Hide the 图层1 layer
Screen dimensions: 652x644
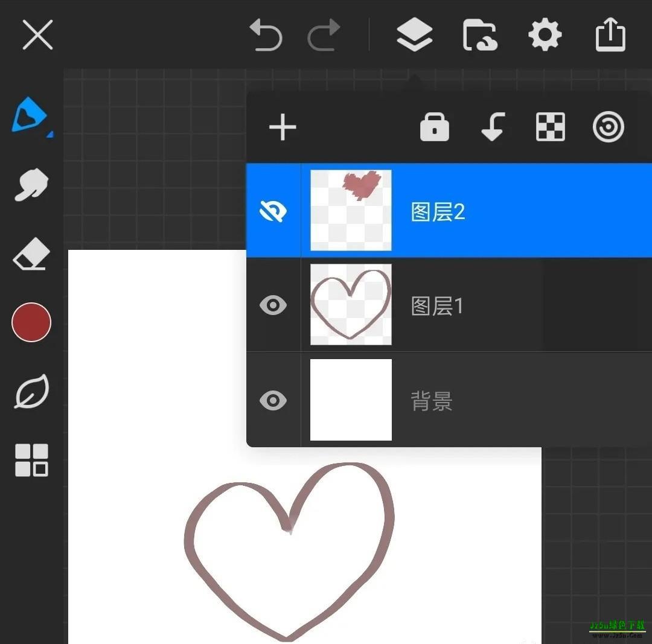[x=273, y=305]
